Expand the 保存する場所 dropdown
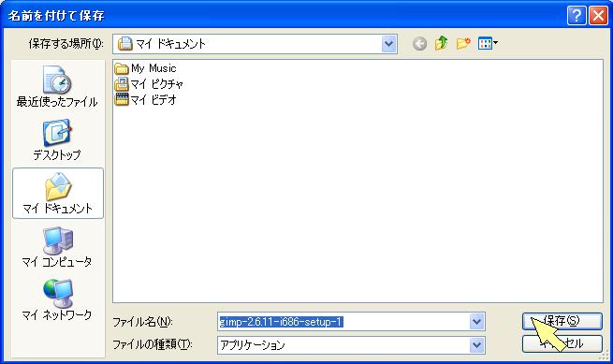 tap(388, 44)
